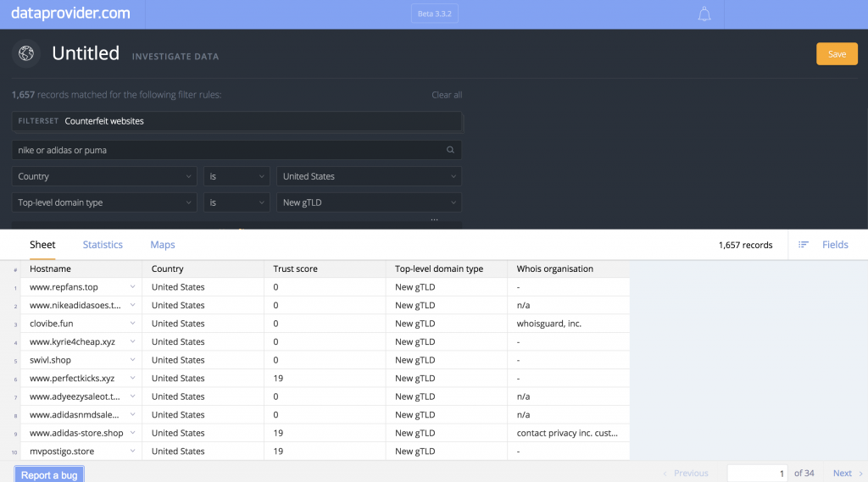Image resolution: width=868 pixels, height=482 pixels.
Task: Expand the mvpostigo.store row chevron
Action: pyautogui.click(x=132, y=451)
